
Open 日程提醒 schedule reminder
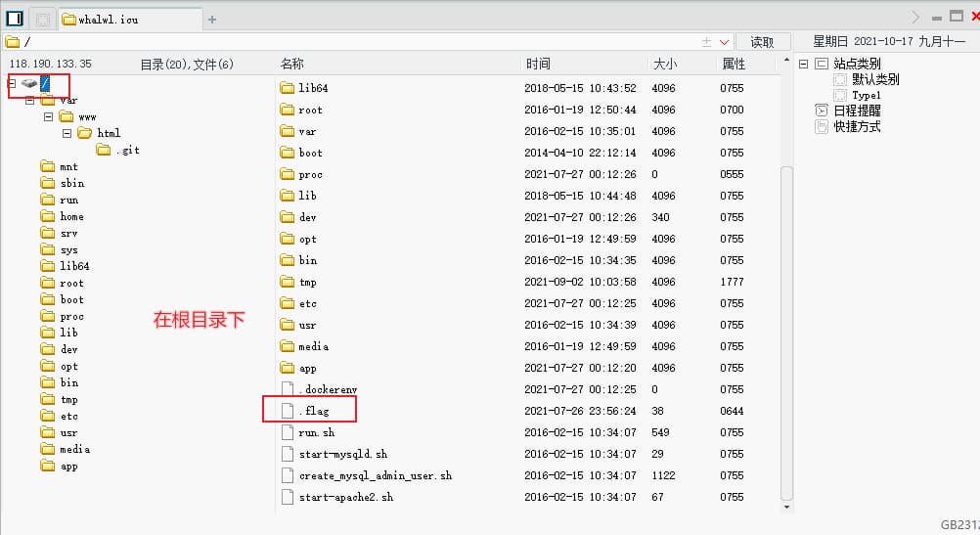pos(857,111)
